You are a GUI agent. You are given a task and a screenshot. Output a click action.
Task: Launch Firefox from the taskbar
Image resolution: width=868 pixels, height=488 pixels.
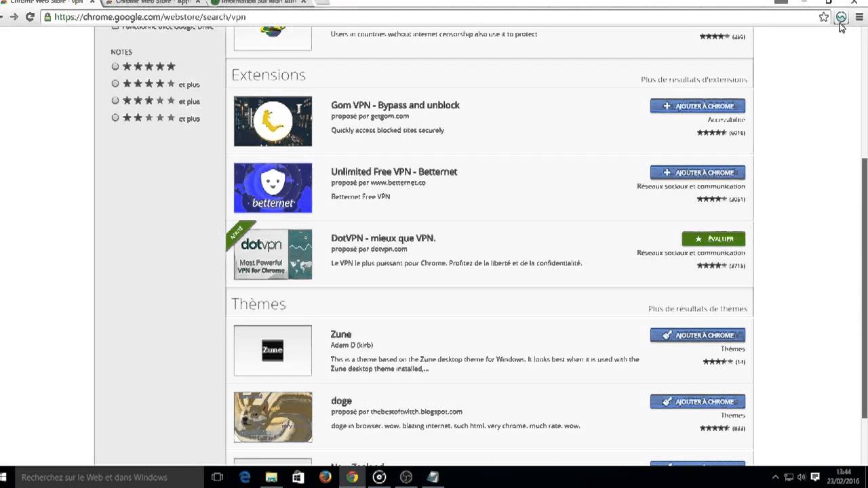tap(325, 477)
